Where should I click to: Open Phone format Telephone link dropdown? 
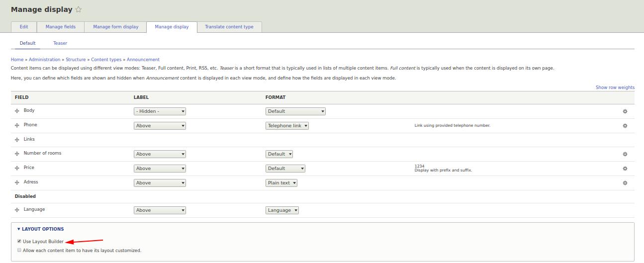pos(287,126)
